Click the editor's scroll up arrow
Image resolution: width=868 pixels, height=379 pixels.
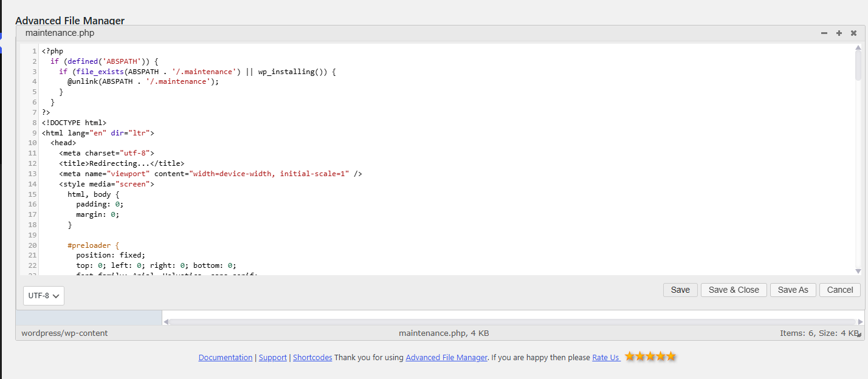coord(858,48)
